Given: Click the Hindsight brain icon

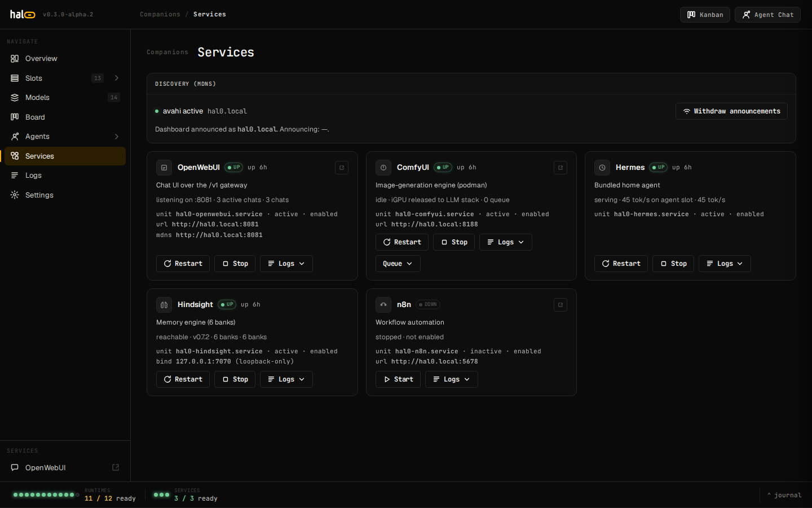Looking at the screenshot, I should [164, 305].
